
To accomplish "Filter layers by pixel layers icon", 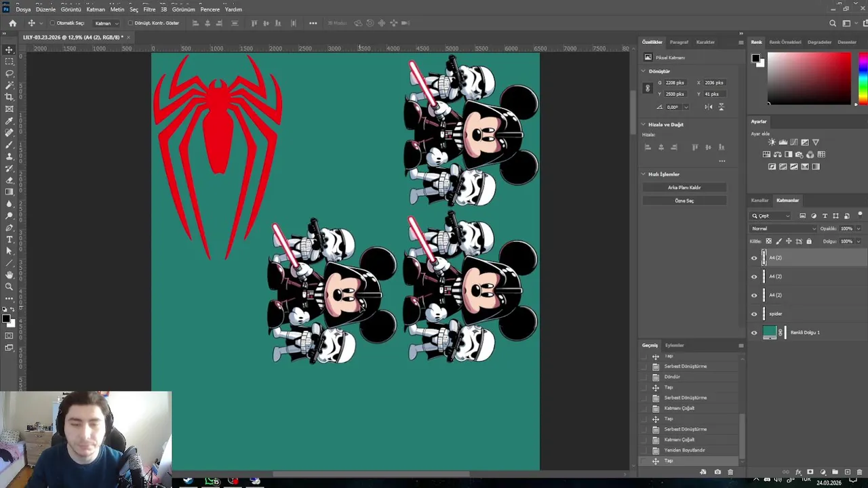I will click(x=803, y=216).
